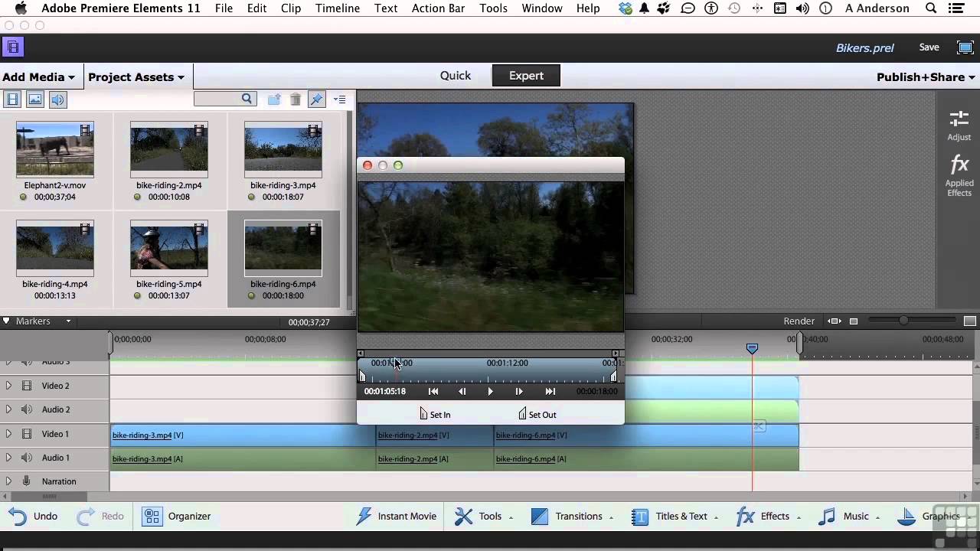Viewport: 980px width, 551px height.
Task: Click the Render button
Action: pyautogui.click(x=799, y=321)
